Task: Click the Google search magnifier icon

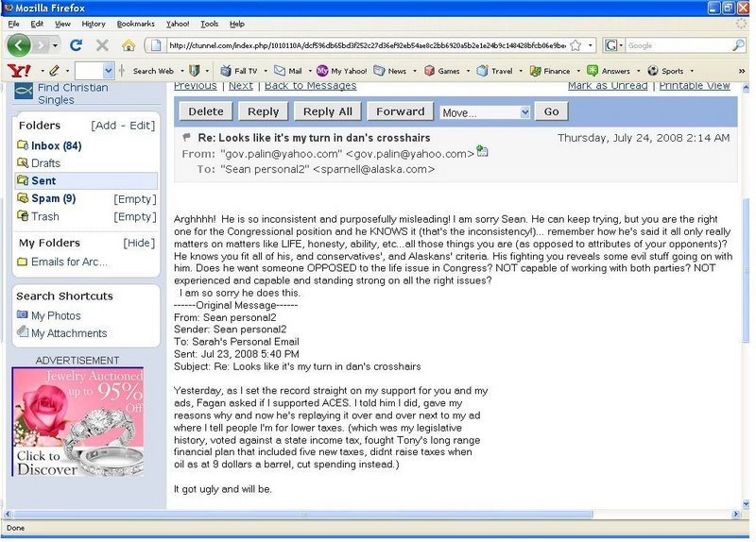Action: 738,45
